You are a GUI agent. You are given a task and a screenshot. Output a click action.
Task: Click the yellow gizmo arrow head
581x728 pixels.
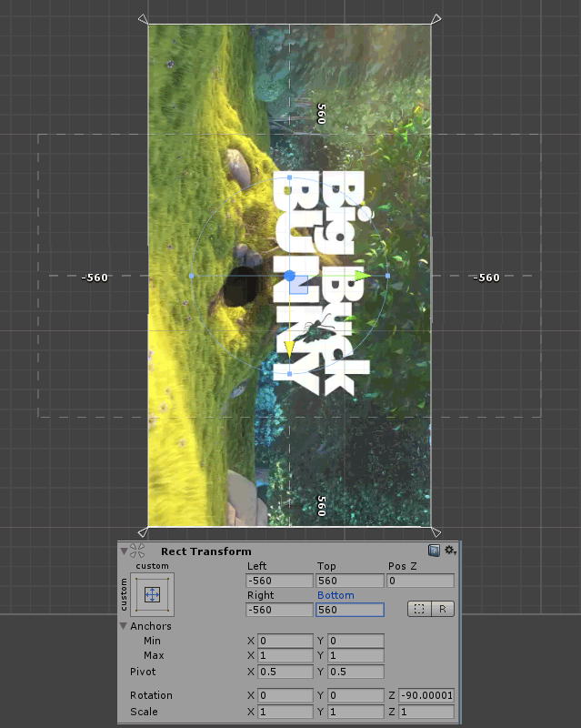tap(289, 349)
